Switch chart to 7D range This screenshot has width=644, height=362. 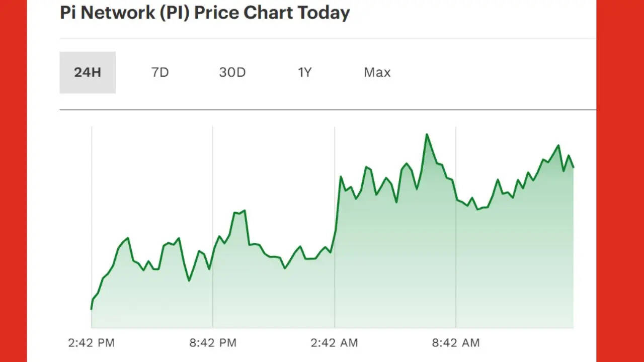coord(160,72)
